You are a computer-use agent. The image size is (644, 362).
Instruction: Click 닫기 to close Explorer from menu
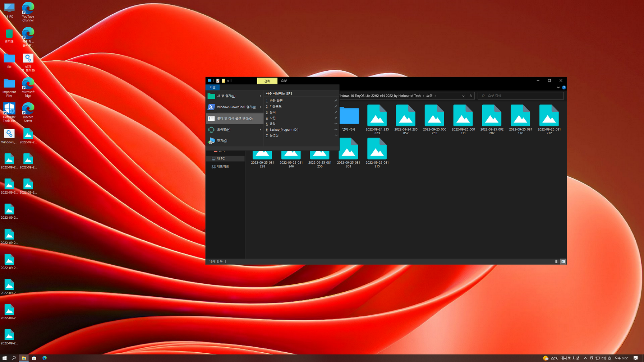[235, 141]
